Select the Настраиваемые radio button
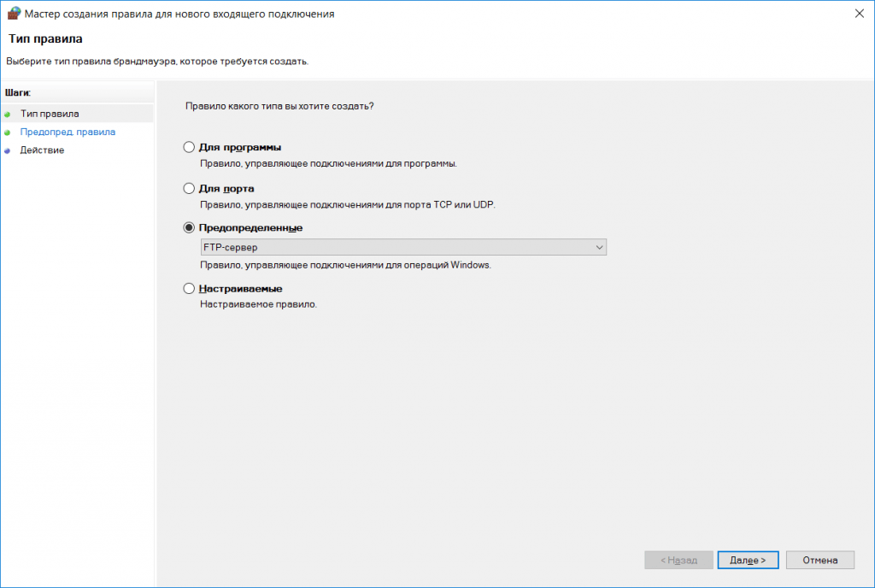The image size is (875, 588). [x=189, y=288]
